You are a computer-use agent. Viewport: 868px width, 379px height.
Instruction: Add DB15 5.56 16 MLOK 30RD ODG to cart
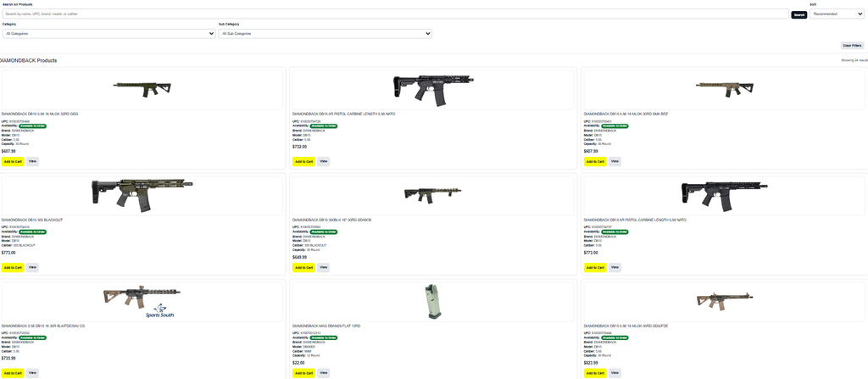[x=13, y=162]
